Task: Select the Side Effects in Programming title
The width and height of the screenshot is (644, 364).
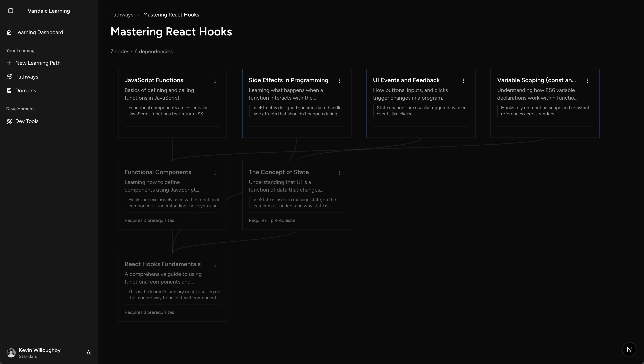Action: [x=288, y=80]
